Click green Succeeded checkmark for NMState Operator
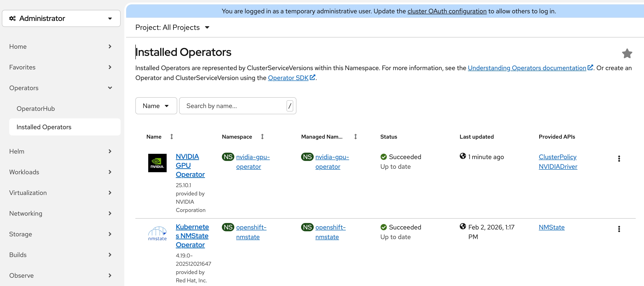This screenshot has height=286, width=644. pyautogui.click(x=383, y=227)
